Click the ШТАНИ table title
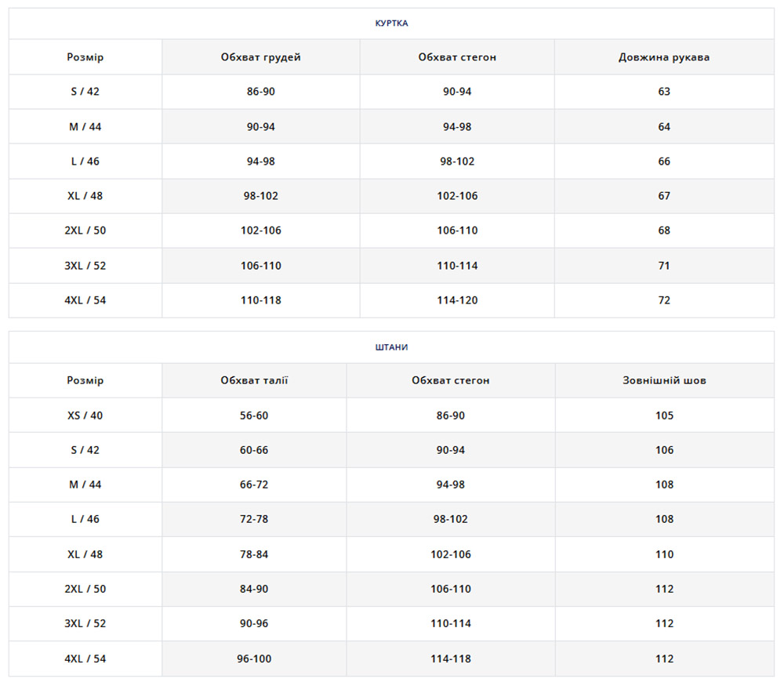 point(391,347)
